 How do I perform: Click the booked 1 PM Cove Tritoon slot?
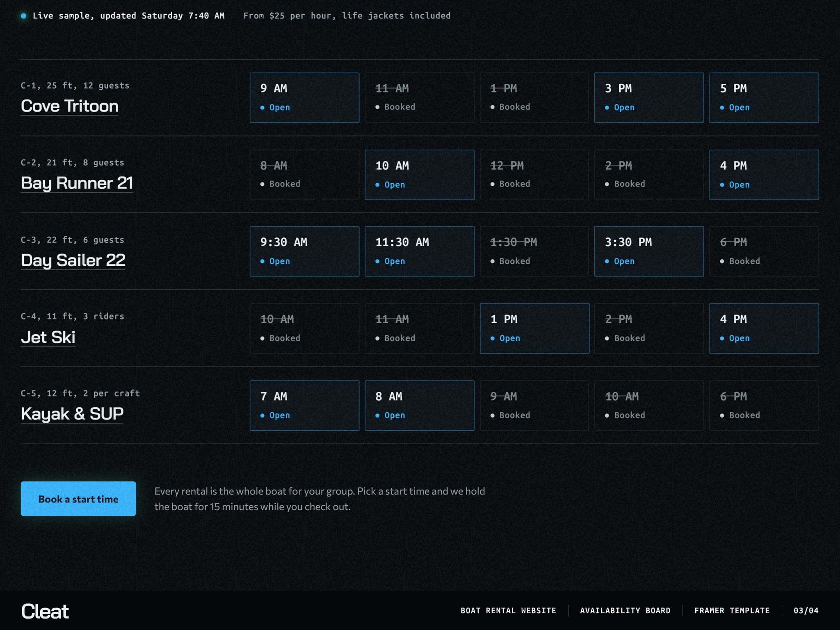coord(534,98)
